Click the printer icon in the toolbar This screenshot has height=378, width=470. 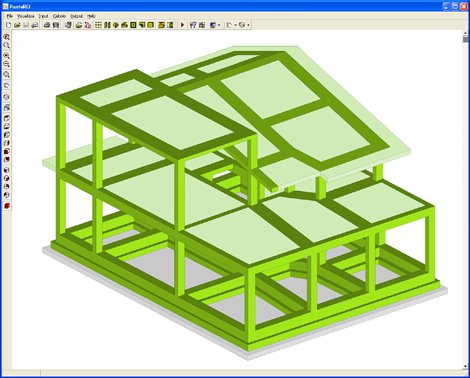tap(47, 25)
